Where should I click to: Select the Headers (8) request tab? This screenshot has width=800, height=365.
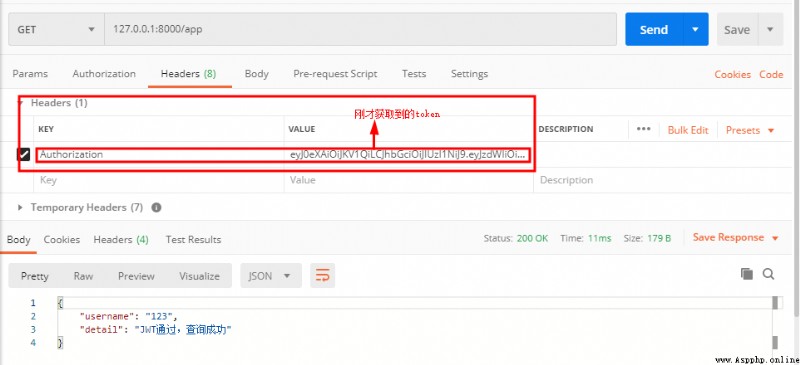189,74
